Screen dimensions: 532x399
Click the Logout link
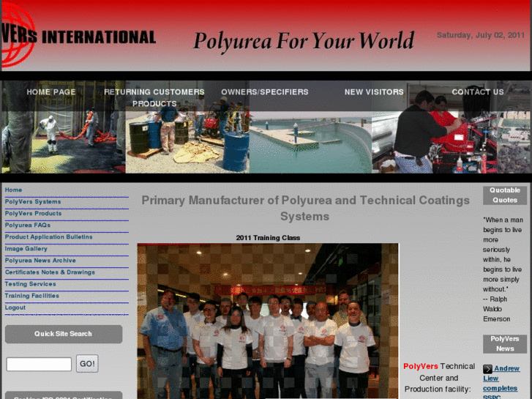15,307
